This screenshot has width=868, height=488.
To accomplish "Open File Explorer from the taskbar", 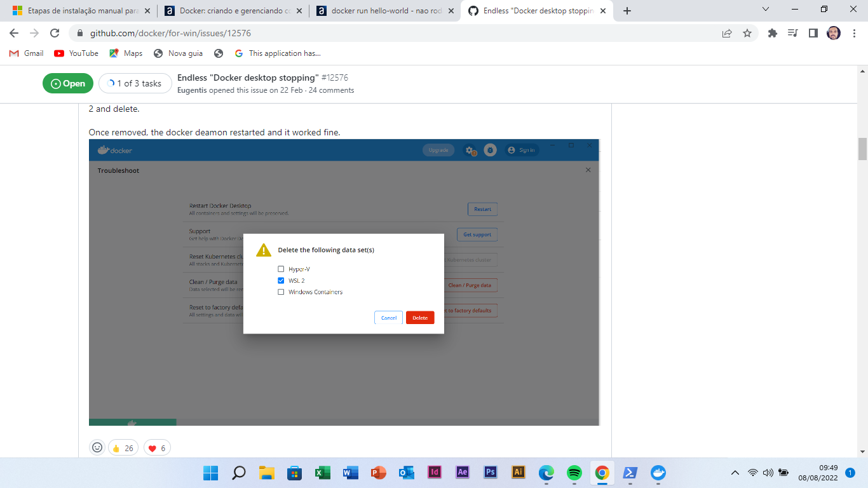I will coord(266,473).
